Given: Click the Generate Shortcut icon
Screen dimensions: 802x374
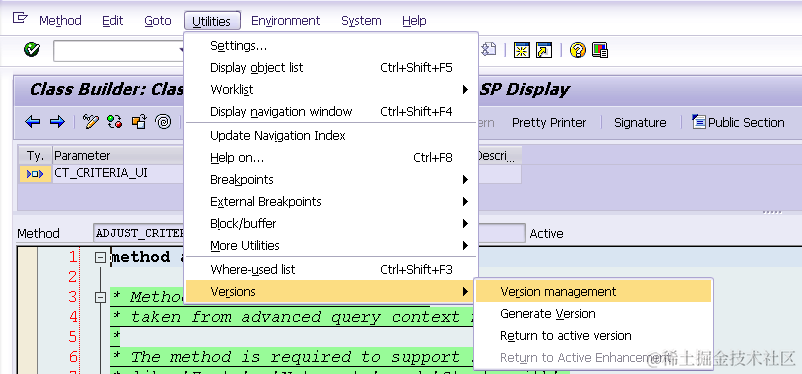Looking at the screenshot, I should point(544,50).
